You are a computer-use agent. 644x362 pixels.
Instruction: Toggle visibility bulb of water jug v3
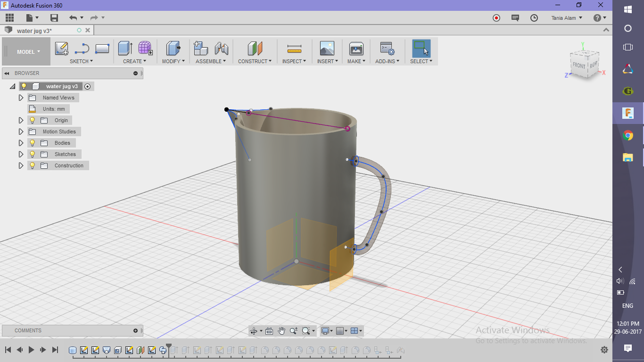coord(24,86)
